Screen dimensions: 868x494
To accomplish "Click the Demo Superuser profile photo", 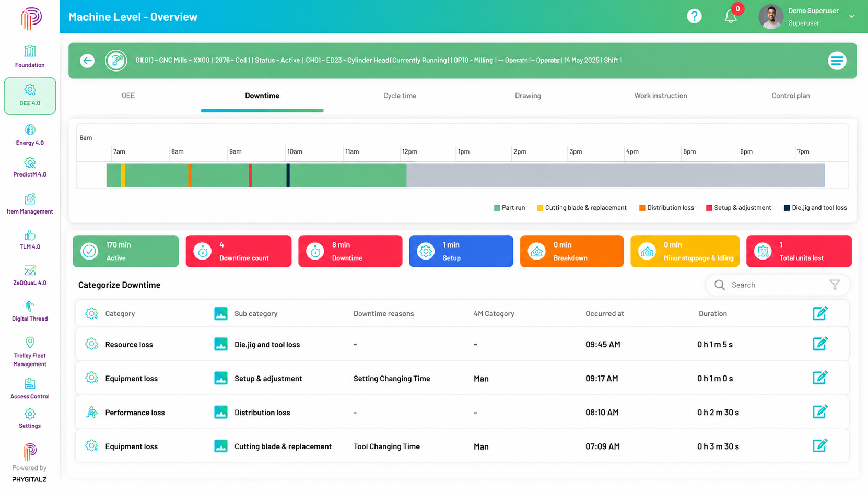I will tap(771, 17).
